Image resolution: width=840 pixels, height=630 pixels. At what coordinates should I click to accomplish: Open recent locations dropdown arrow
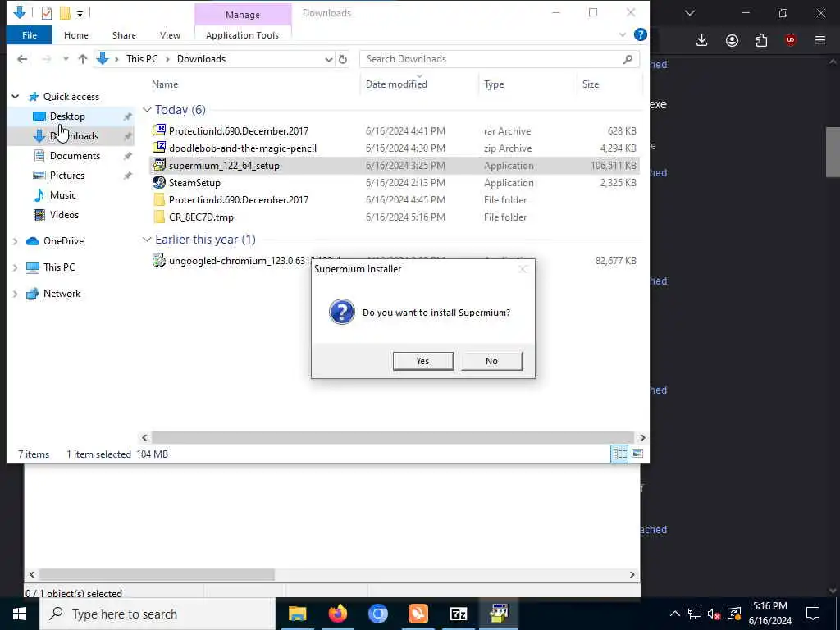pyautogui.click(x=66, y=59)
